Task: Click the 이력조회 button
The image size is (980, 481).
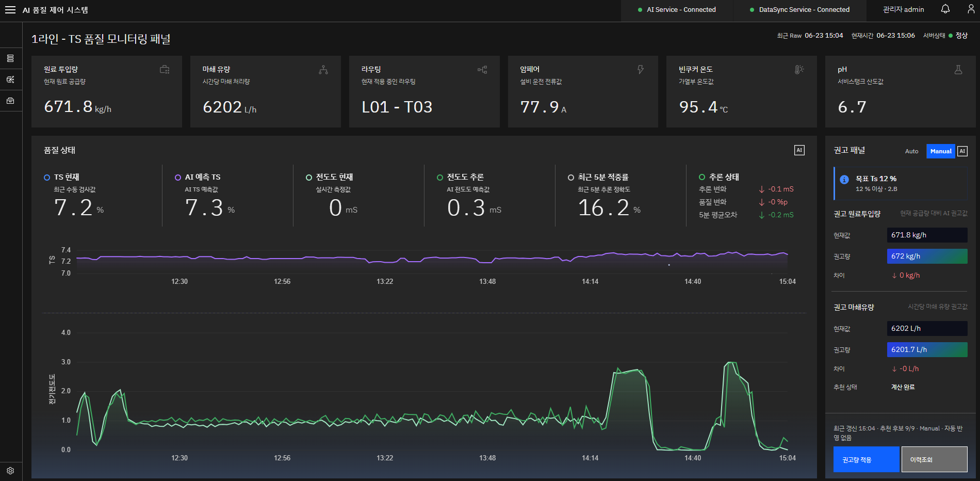Action: click(934, 459)
